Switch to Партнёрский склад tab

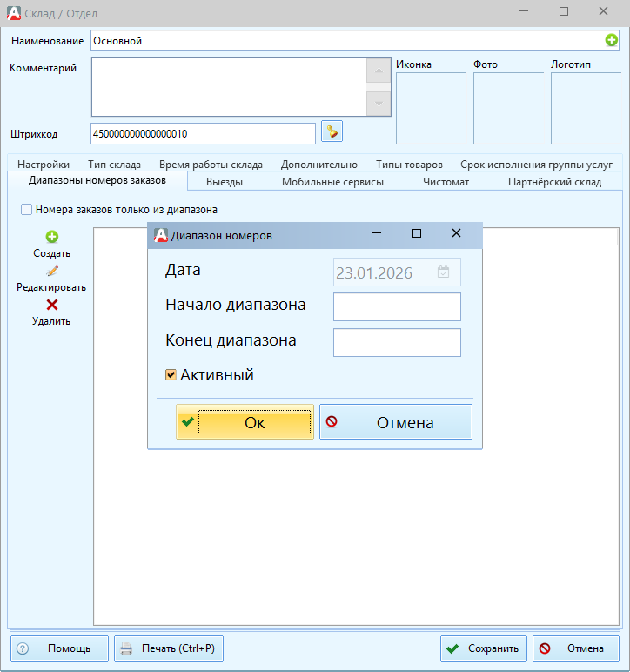point(554,182)
